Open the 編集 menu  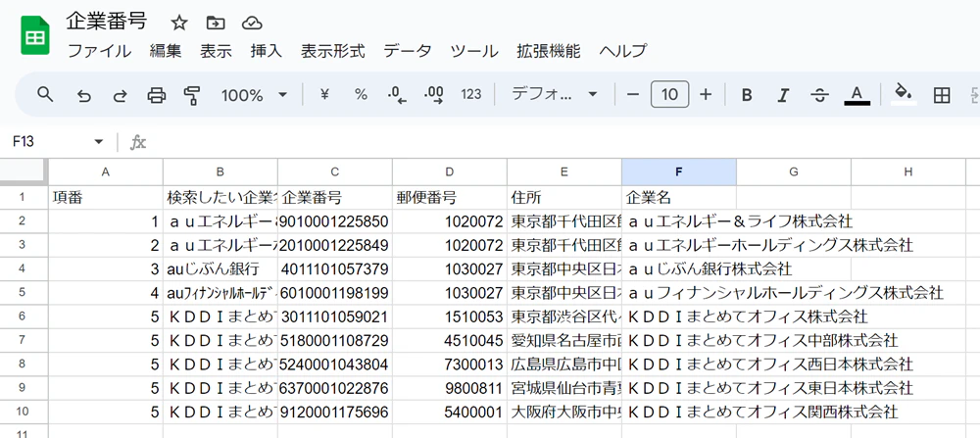click(x=166, y=51)
